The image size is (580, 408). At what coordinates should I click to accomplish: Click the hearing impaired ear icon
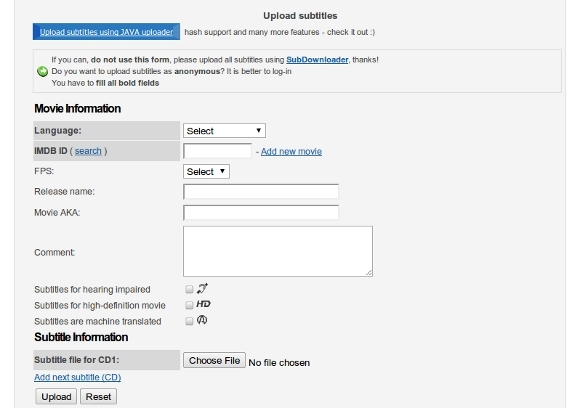pyautogui.click(x=202, y=289)
